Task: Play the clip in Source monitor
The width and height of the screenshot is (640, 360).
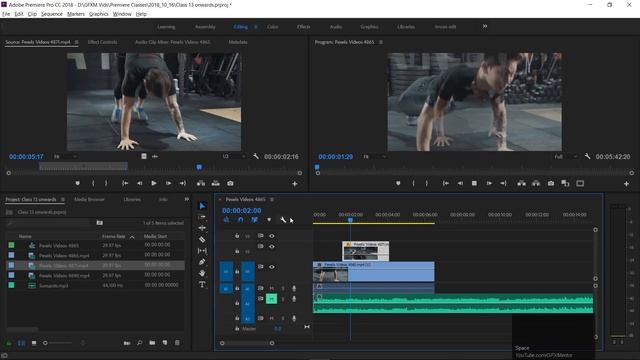Action: coord(154,184)
